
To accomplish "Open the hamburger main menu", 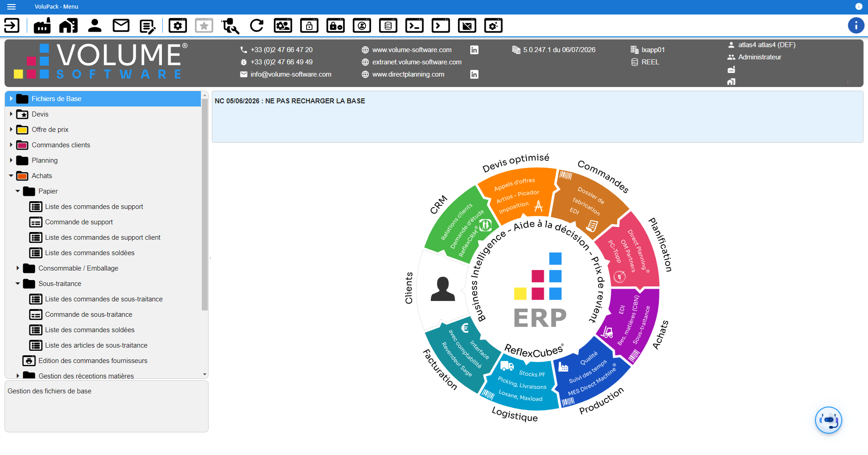I will pyautogui.click(x=11, y=7).
